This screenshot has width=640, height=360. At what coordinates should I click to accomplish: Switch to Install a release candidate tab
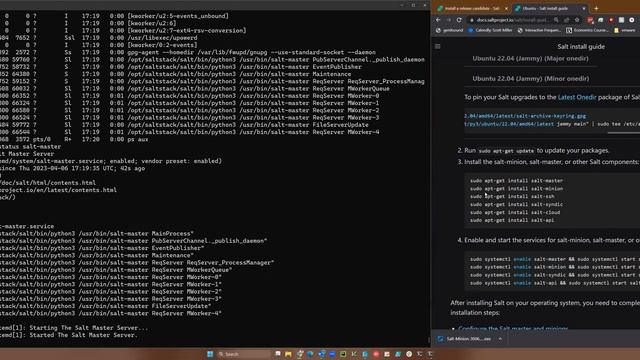click(x=472, y=8)
